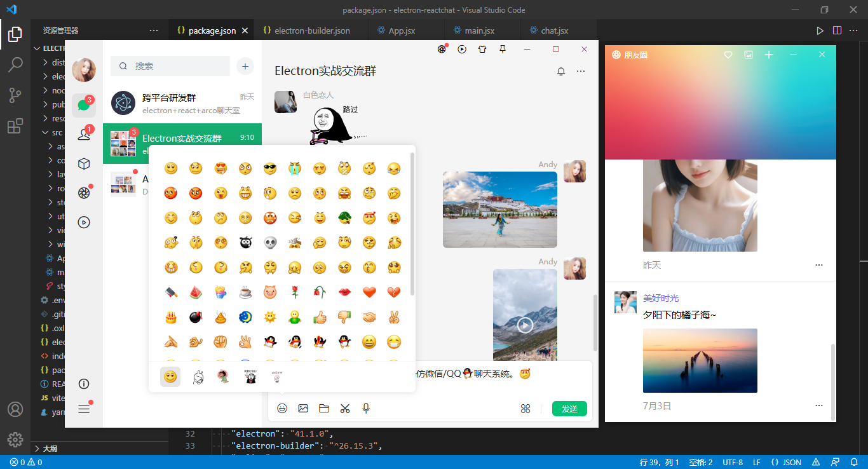Image resolution: width=868 pixels, height=469 pixels.
Task: Pin the chat window on top
Action: 503,49
